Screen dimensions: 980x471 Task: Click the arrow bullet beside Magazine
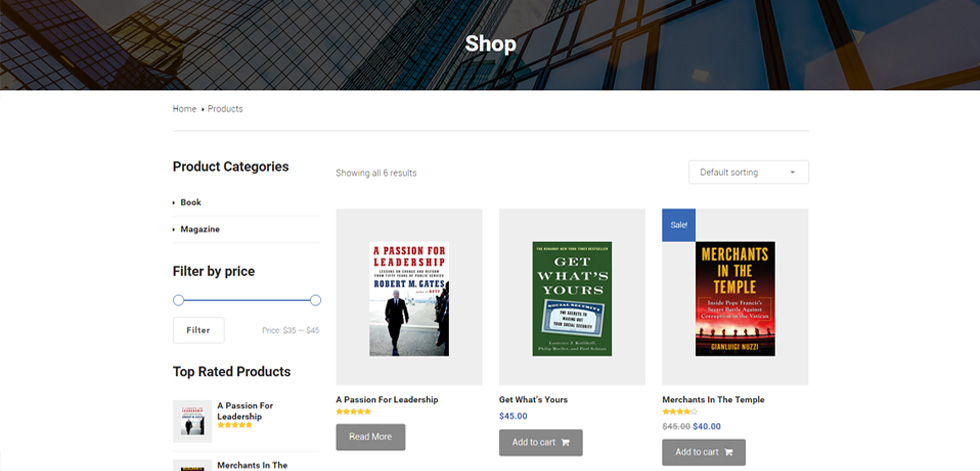[x=174, y=230]
